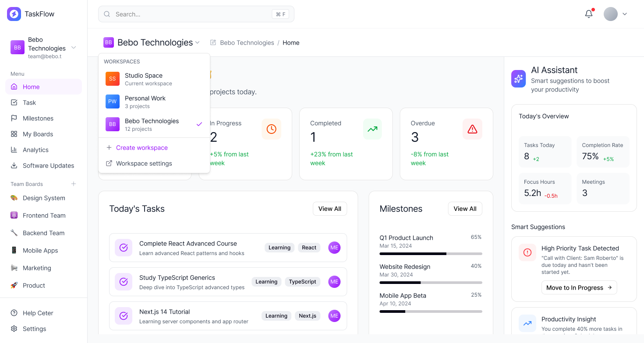Click View All in Today's Tasks
The image size is (644, 343).
[x=329, y=209]
